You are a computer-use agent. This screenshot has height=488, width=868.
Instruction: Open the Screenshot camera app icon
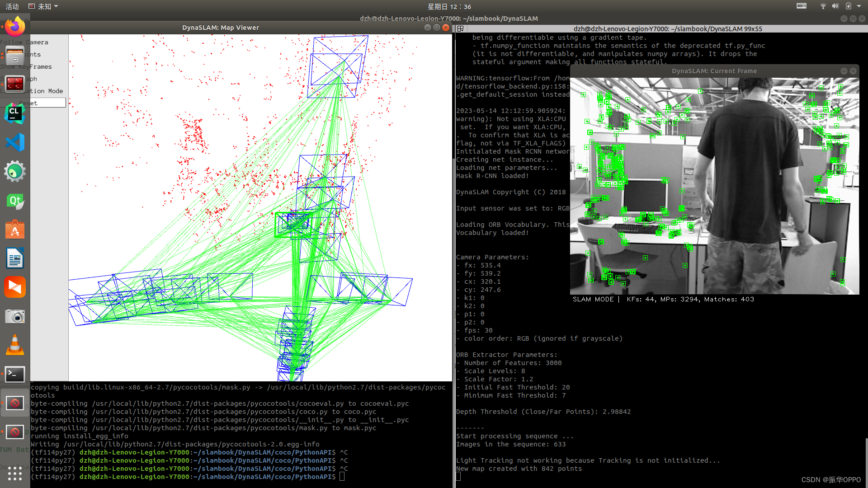point(15,316)
